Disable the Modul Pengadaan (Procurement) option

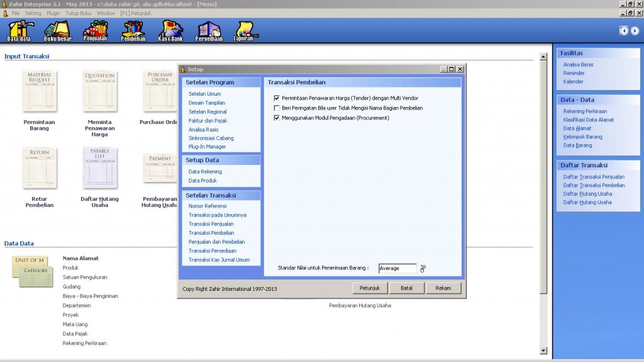pos(277,118)
